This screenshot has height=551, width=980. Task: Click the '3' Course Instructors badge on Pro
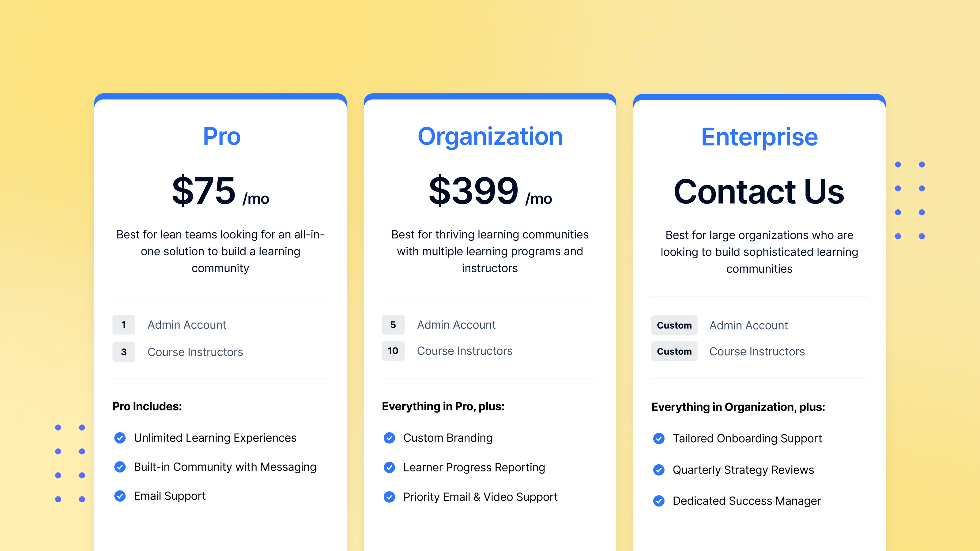pos(124,352)
